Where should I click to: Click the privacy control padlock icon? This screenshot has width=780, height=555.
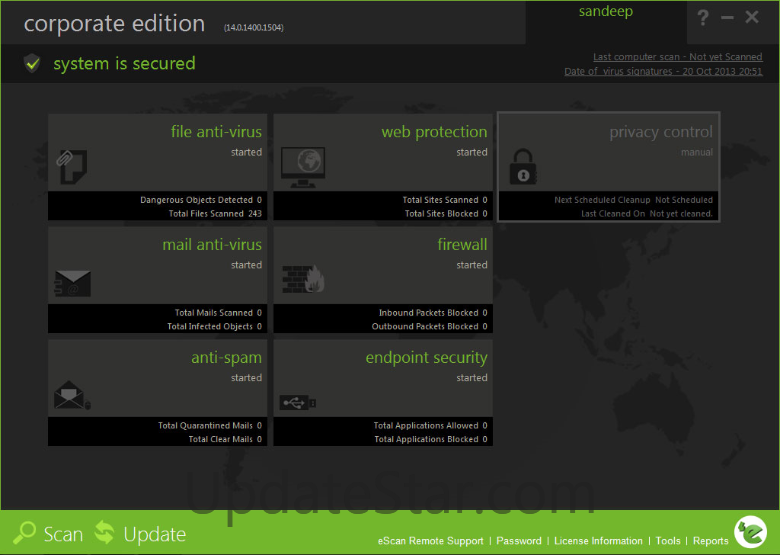coord(521,166)
